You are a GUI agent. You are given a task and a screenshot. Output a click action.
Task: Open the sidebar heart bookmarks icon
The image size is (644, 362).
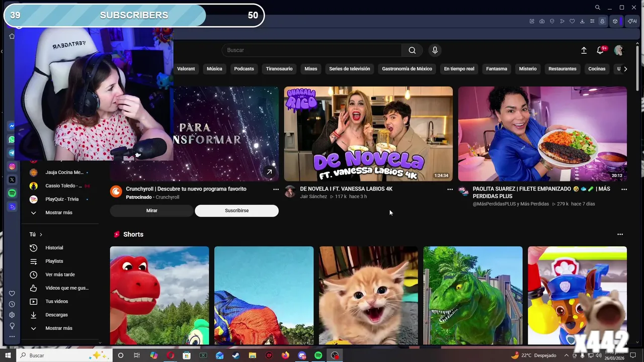coord(12,294)
